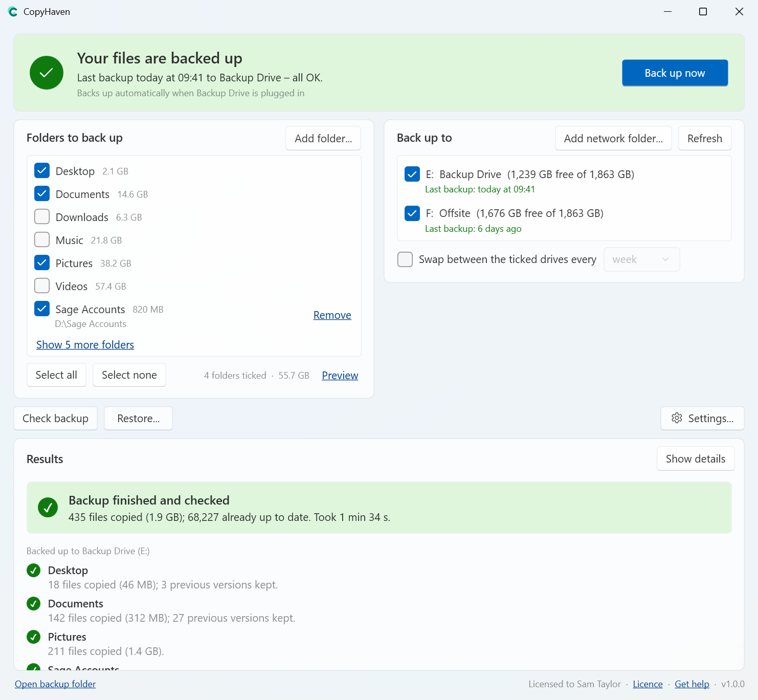Screen dimensions: 758x700
Task: Click the green check icon beside Backup finished
Action: pos(48,508)
